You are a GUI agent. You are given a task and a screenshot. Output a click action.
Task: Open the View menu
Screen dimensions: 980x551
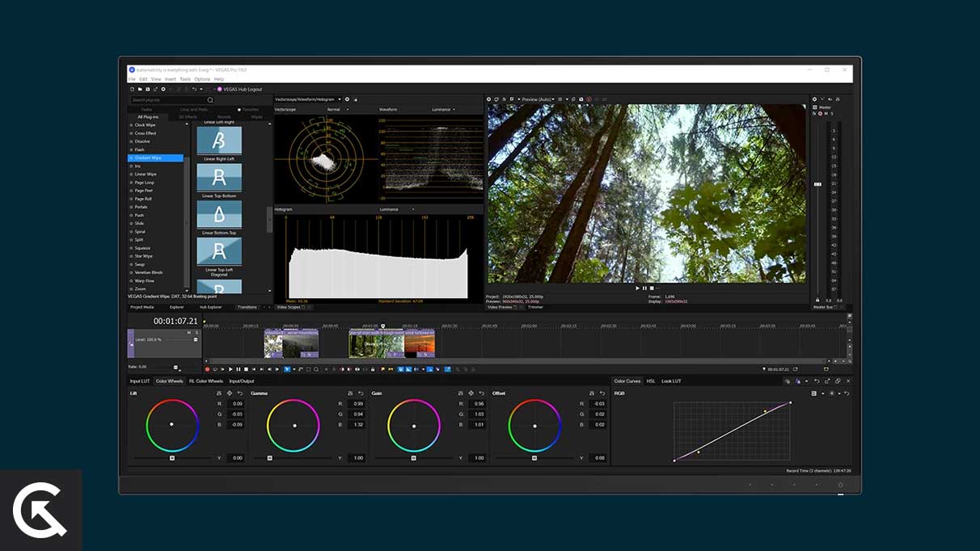156,79
